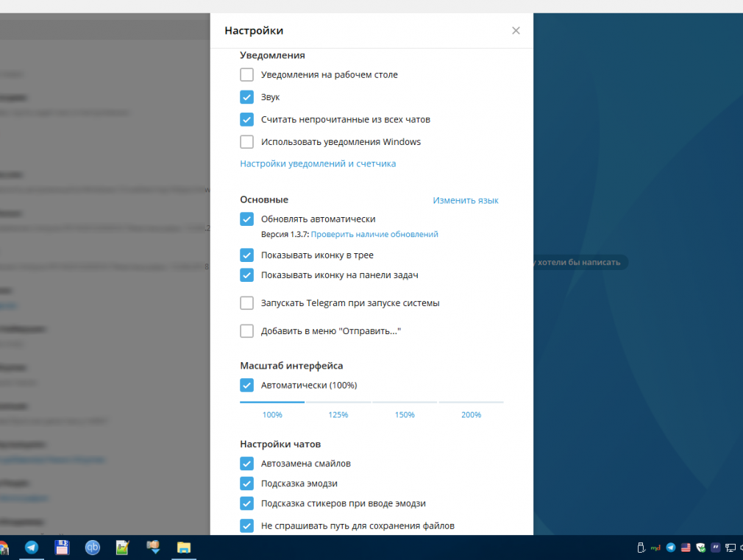Click the Telegram system tray icon
The width and height of the screenshot is (743, 560).
(671, 547)
